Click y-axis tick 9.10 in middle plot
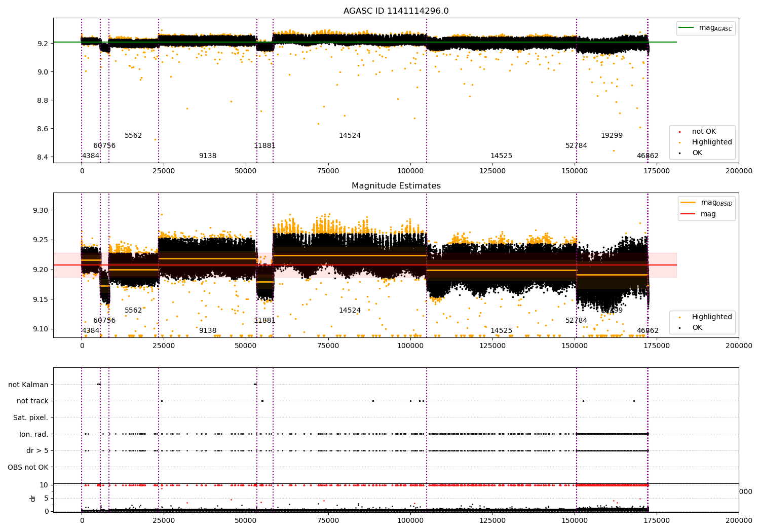The width and height of the screenshot is (760, 532). 41,329
